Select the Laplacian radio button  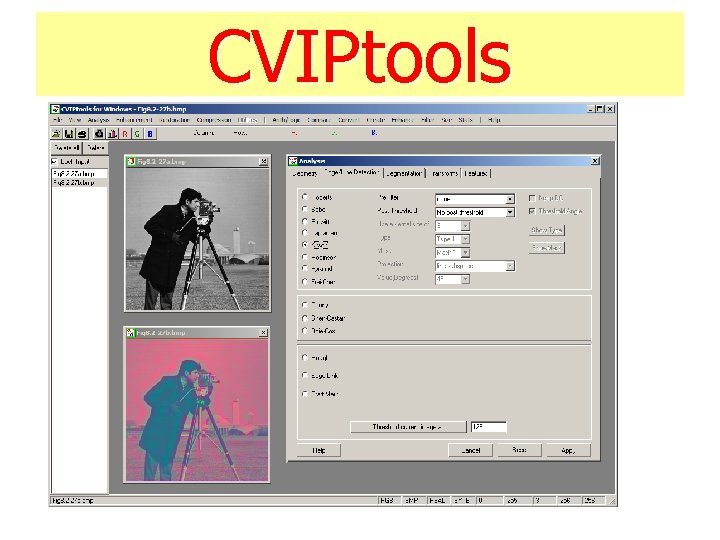click(x=305, y=233)
